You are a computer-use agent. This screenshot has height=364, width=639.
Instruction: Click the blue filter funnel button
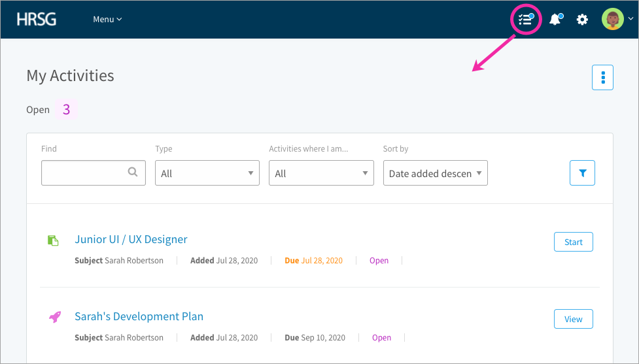pyautogui.click(x=582, y=173)
